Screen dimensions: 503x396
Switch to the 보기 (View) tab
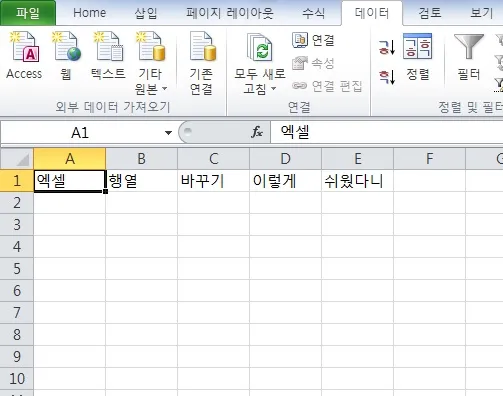tap(481, 13)
